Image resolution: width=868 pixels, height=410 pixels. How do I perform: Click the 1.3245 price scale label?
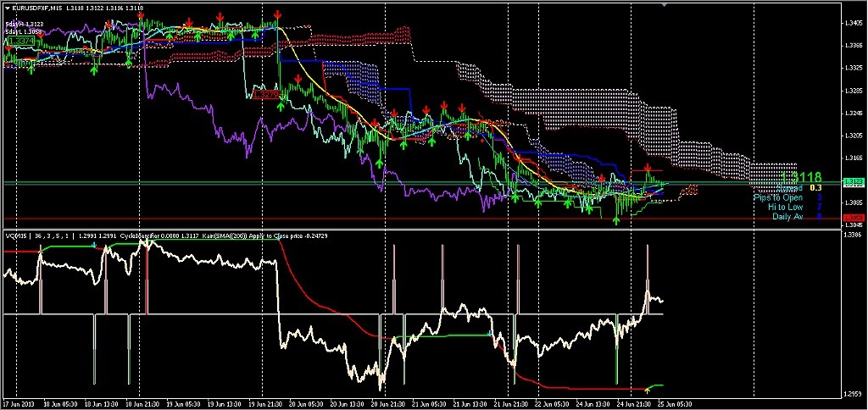pyautogui.click(x=853, y=114)
